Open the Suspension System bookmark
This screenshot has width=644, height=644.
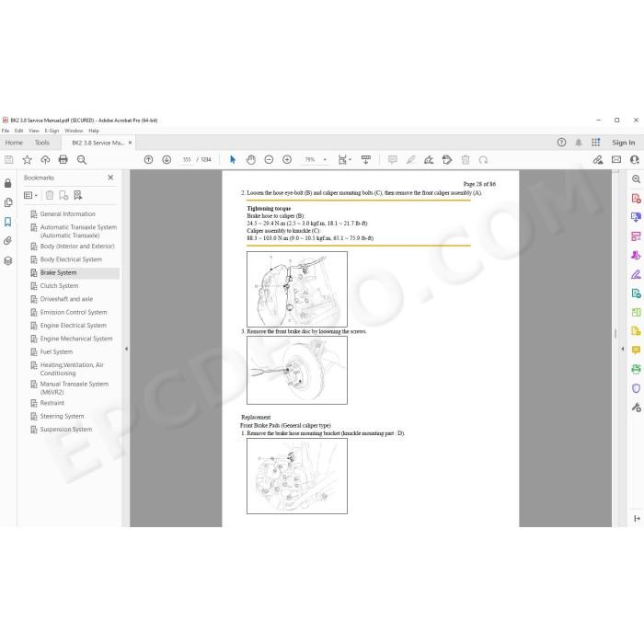tap(66, 430)
